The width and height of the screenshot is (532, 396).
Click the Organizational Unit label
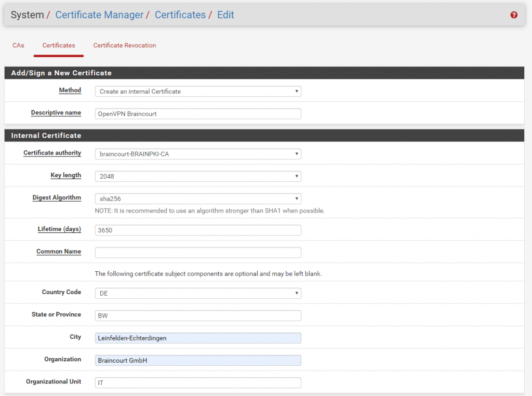[54, 382]
